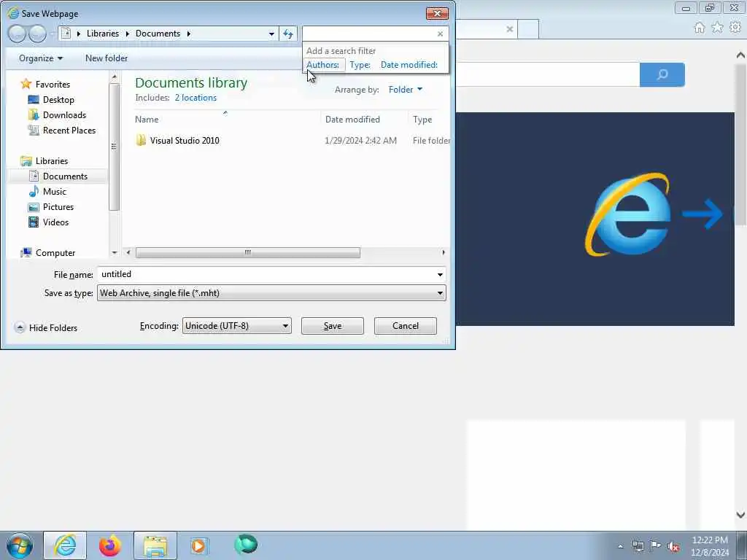Click Internet Explorer taskbar icon

point(65,545)
